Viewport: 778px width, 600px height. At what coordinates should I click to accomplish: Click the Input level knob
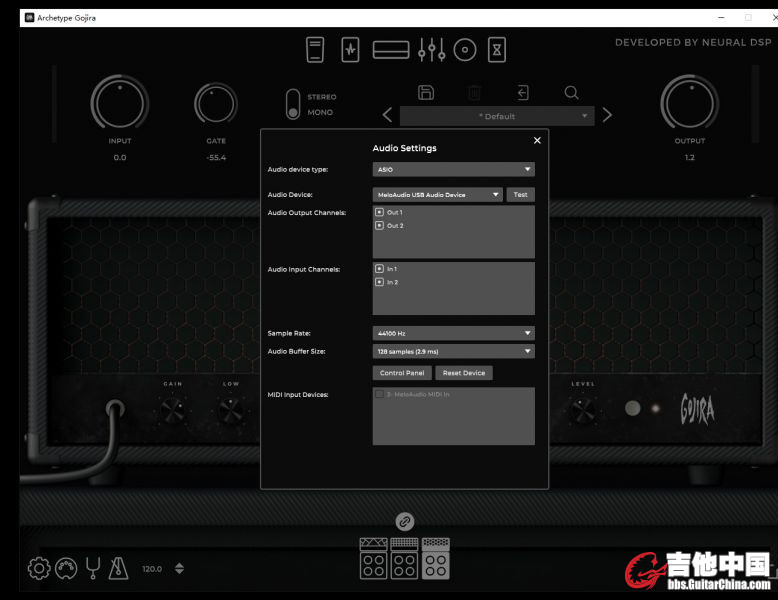(x=120, y=103)
